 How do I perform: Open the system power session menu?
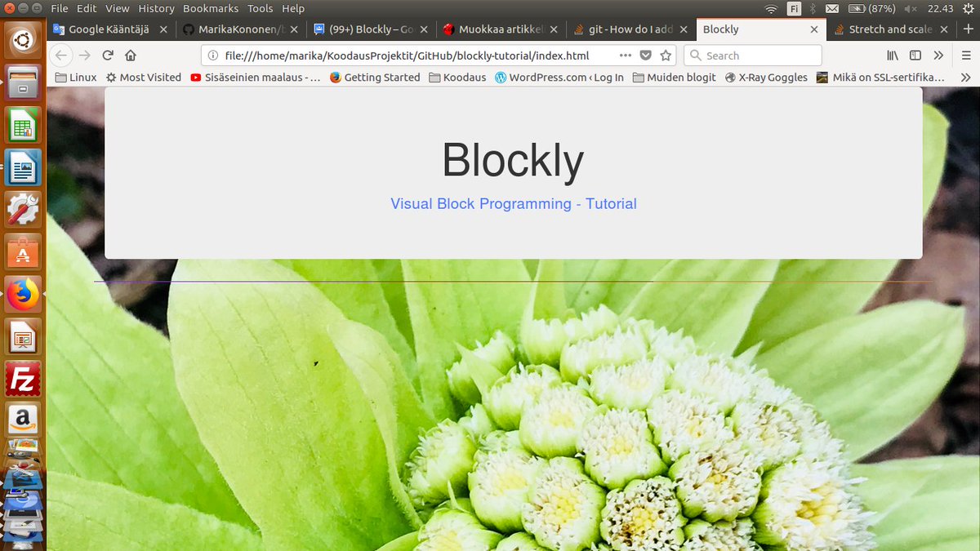969,8
